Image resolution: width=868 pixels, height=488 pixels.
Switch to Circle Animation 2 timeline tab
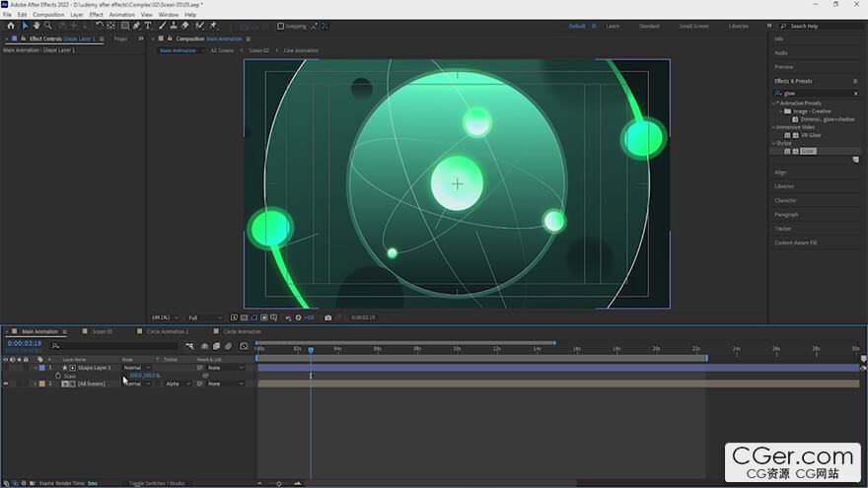pos(167,331)
